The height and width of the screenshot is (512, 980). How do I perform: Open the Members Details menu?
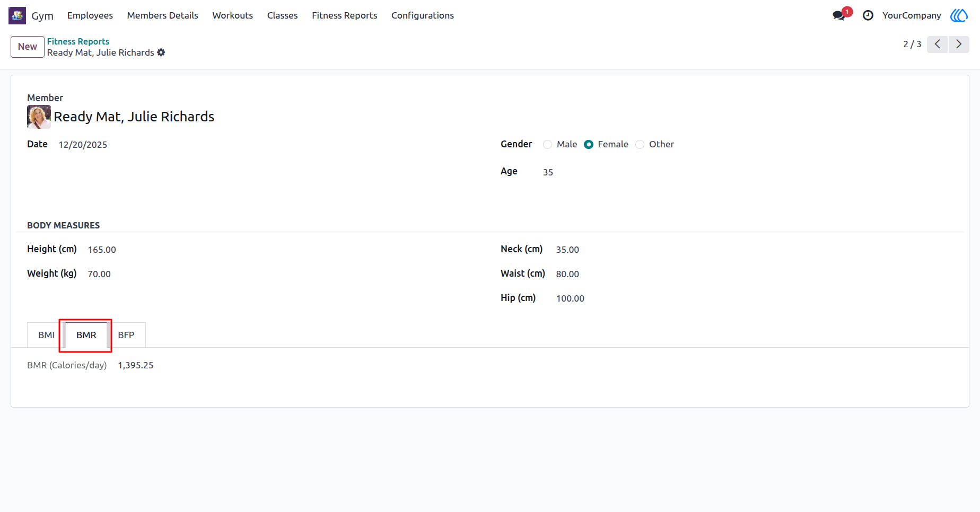click(x=163, y=15)
